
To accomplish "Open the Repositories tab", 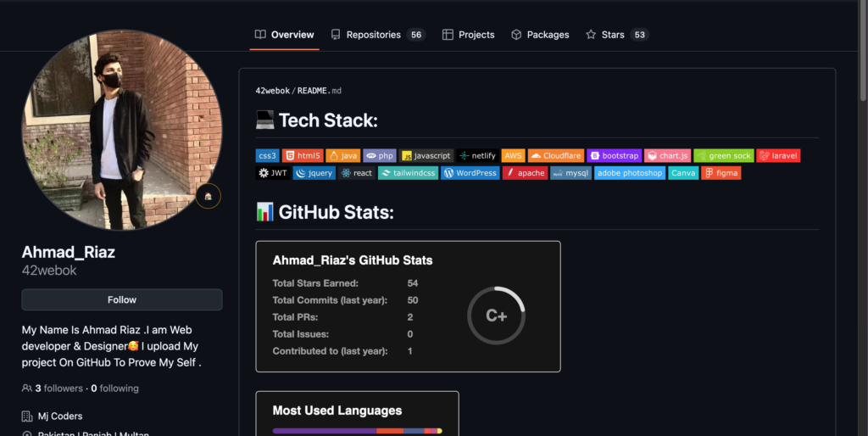I will click(378, 35).
